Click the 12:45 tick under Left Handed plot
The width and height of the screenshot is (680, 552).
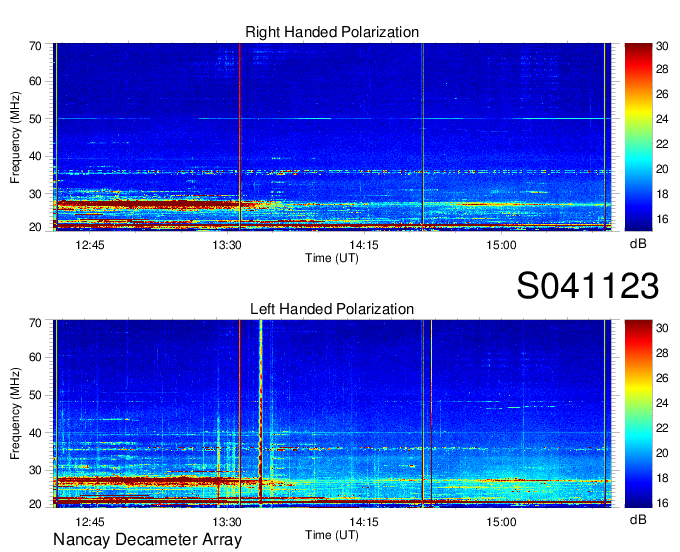point(90,522)
